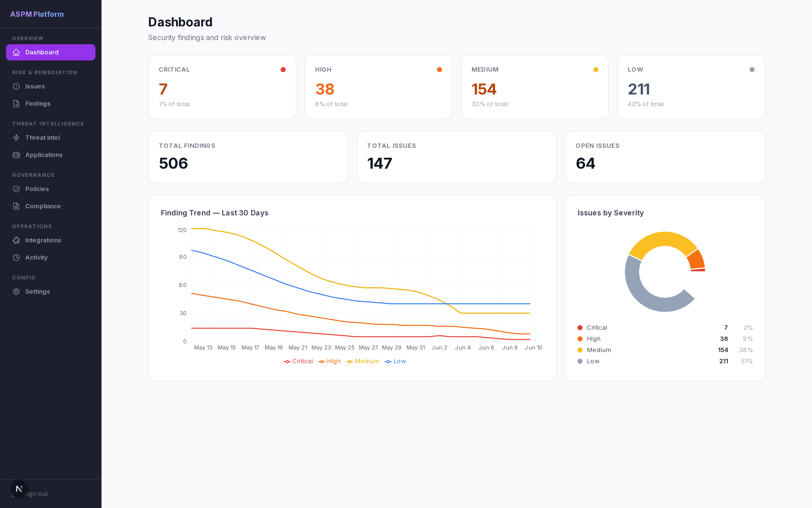Click the Critical card red dot
Viewport: 812px width, 508px height.
(283, 70)
